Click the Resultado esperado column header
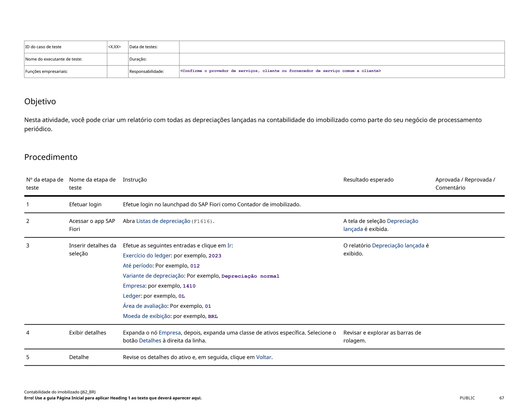 pyautogui.click(x=368, y=180)
